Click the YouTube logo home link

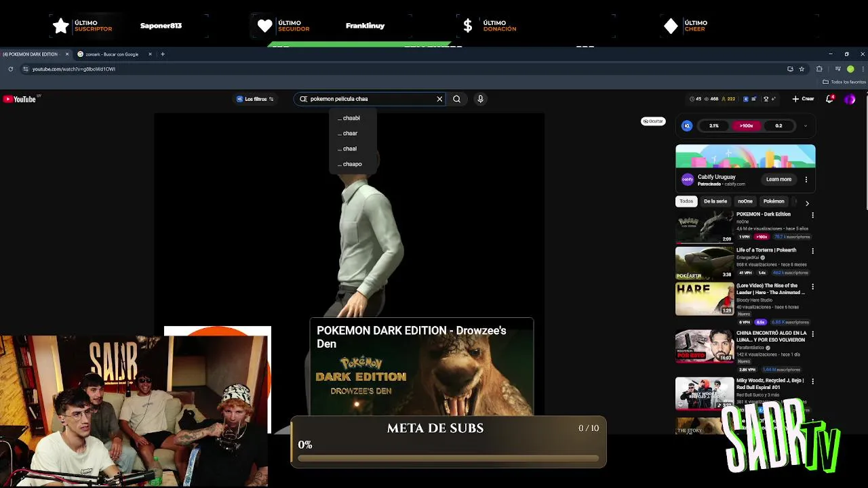pos(19,99)
